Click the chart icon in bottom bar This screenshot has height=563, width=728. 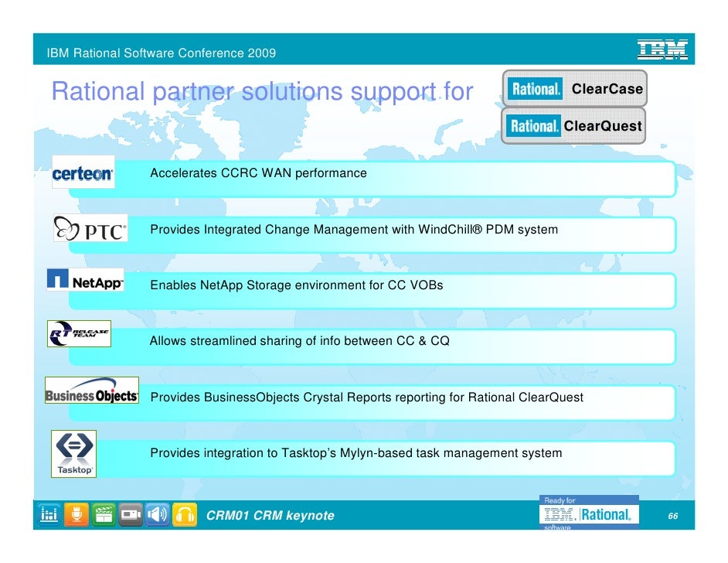(x=49, y=514)
